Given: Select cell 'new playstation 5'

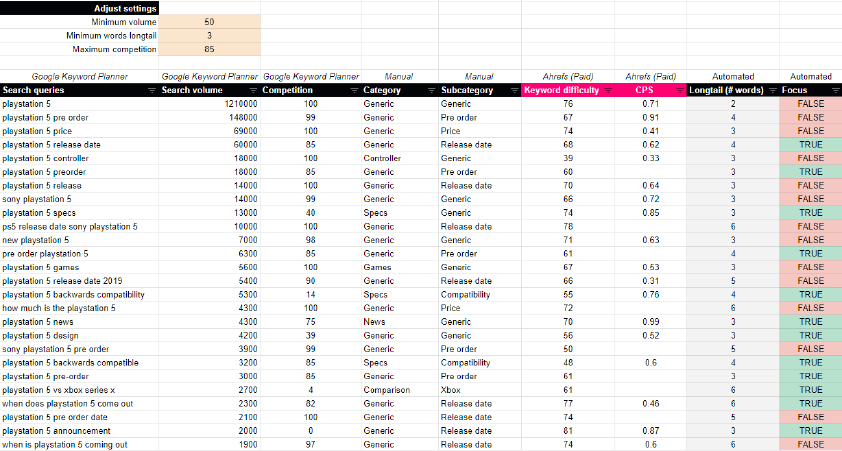Looking at the screenshot, I should click(x=79, y=240).
